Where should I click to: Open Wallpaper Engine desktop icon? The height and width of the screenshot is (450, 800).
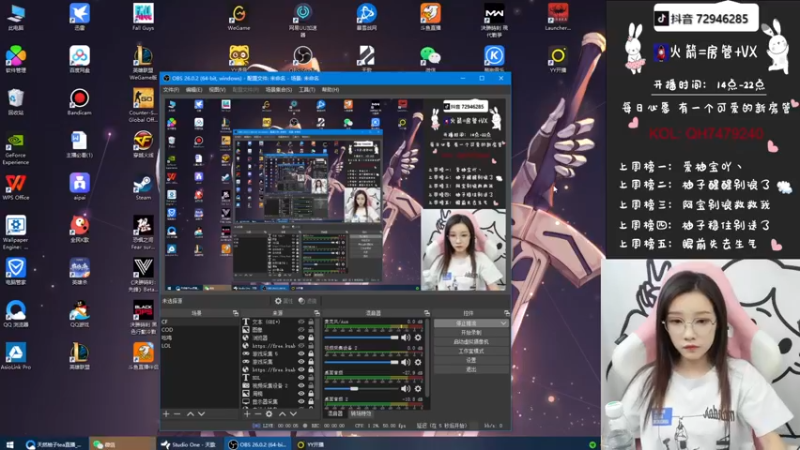[16, 233]
